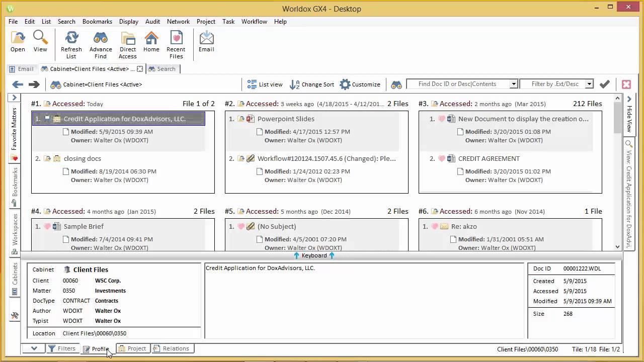Go back with the left arrow
This screenshot has width=644, height=362.
pos(18,84)
